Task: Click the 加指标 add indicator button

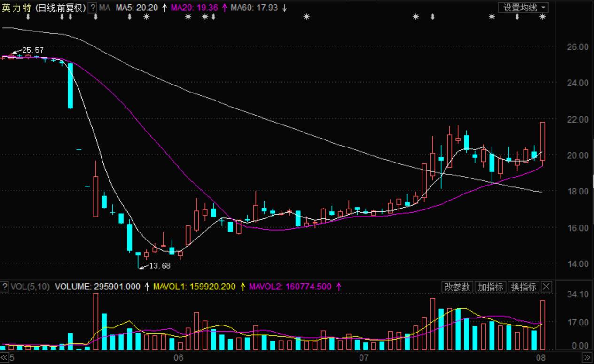Action: click(490, 287)
